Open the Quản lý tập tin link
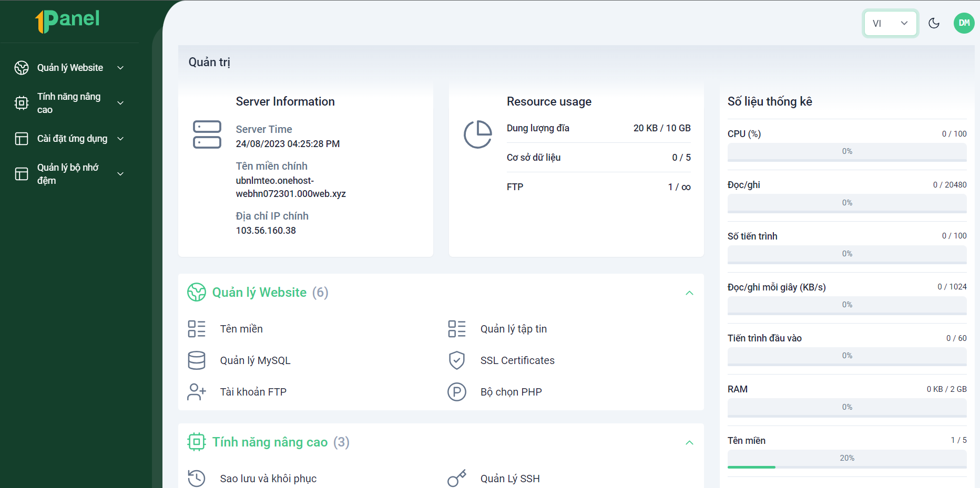Image resolution: width=980 pixels, height=488 pixels. pos(514,329)
